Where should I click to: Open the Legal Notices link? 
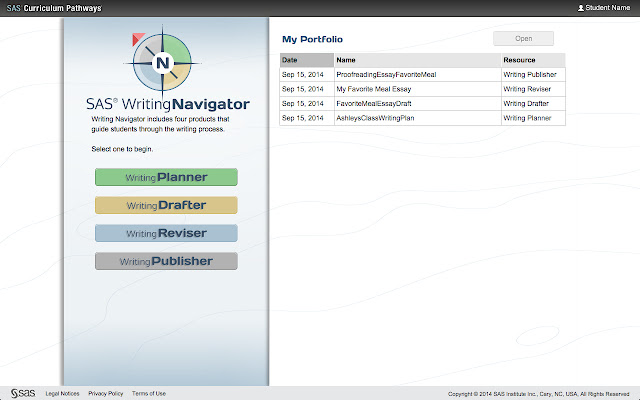point(62,393)
